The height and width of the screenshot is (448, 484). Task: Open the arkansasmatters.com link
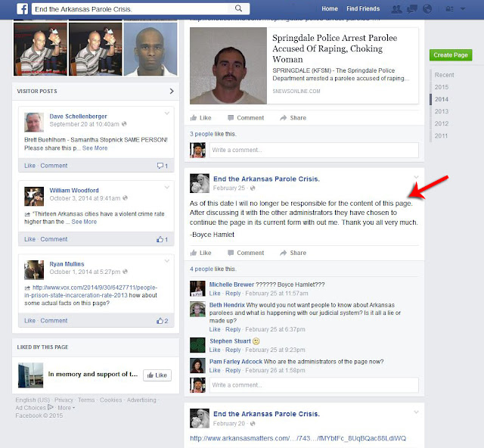298,438
